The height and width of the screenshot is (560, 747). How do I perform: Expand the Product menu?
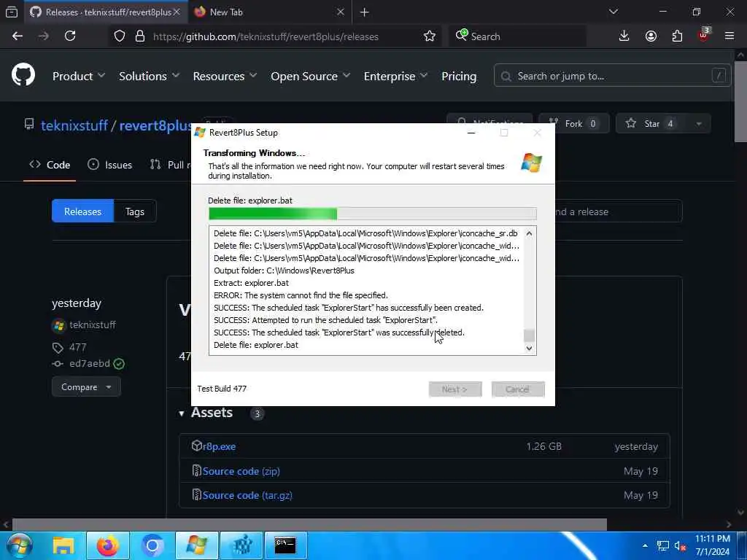click(79, 76)
